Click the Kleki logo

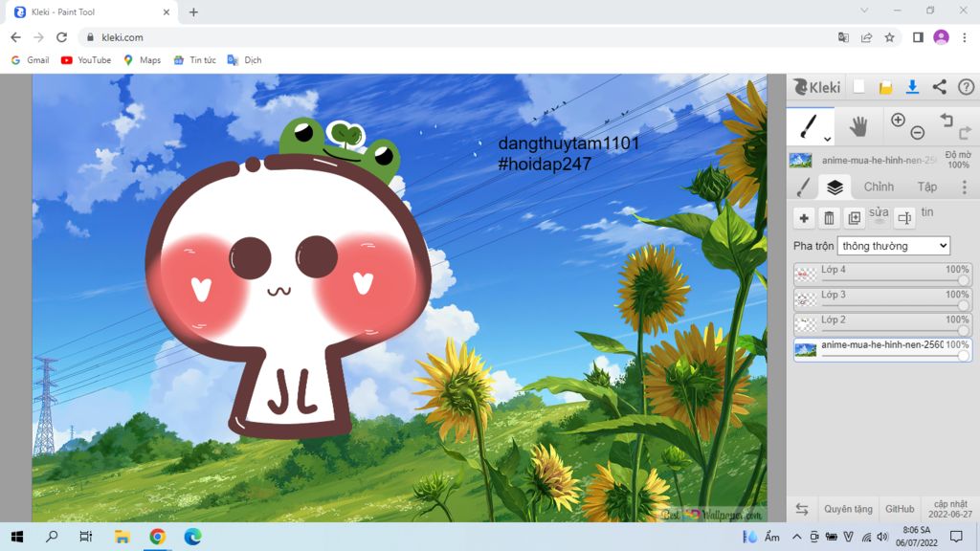click(817, 87)
